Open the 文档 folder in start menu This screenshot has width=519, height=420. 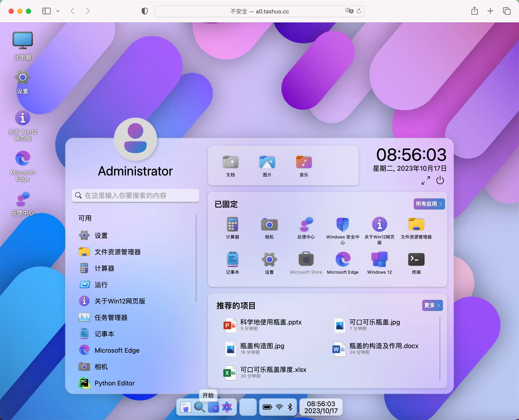tap(230, 166)
